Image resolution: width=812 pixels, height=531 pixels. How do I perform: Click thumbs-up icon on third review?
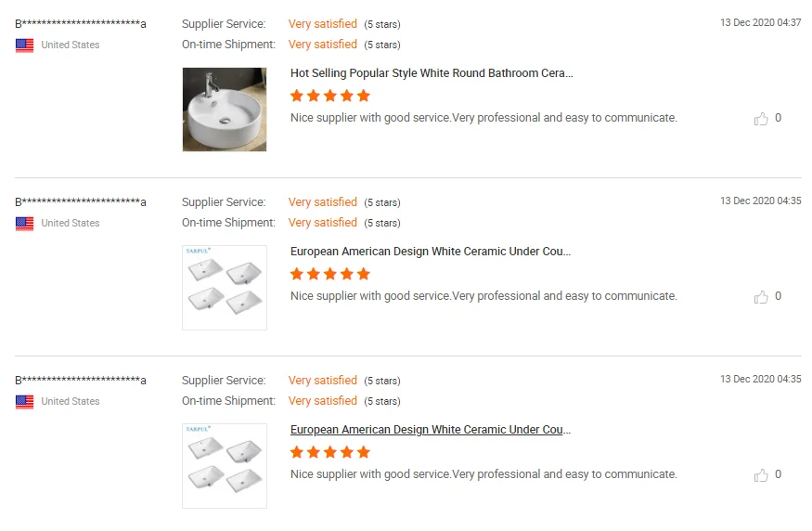click(x=761, y=475)
